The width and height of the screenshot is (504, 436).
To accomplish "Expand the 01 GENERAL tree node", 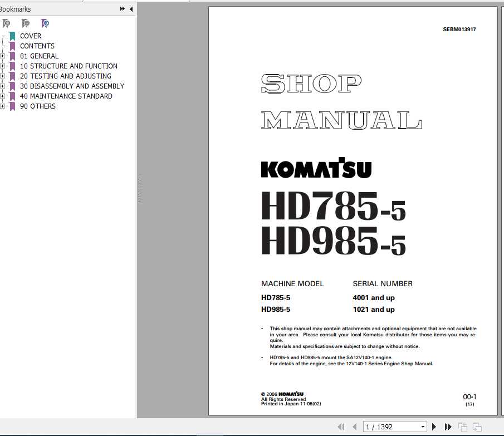I will pyautogui.click(x=2, y=56).
